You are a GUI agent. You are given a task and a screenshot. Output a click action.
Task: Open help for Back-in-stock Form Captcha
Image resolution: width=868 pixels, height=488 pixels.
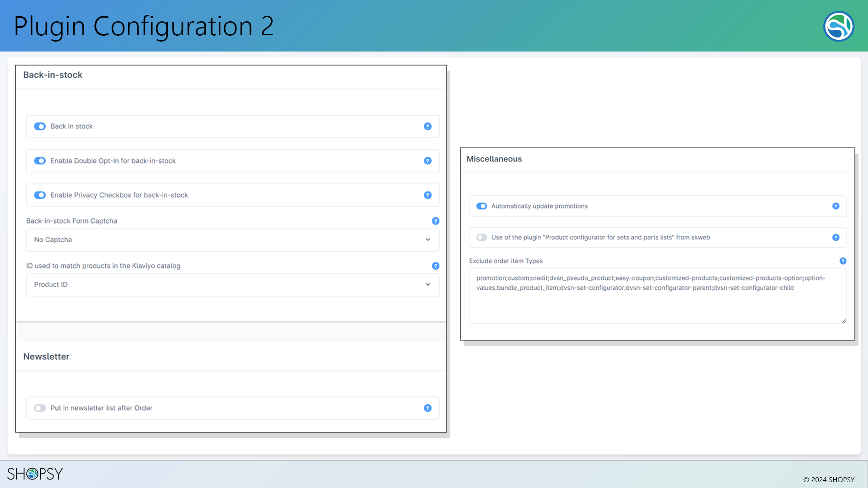(435, 221)
